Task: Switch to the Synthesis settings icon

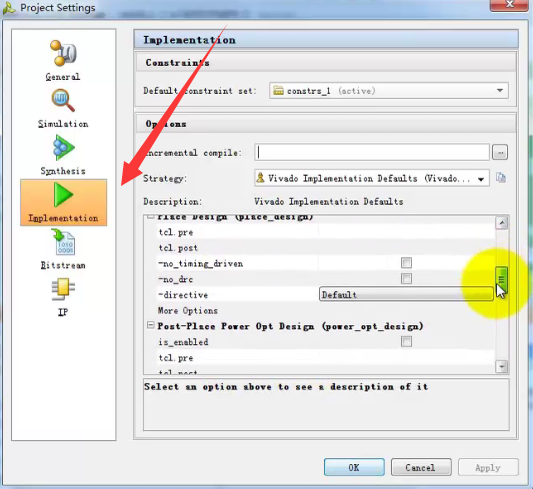Action: pos(63,155)
